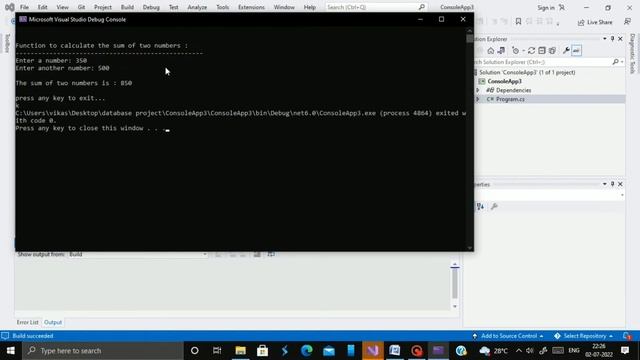
Task: Collapse All items in Solution Explorer
Action: [542, 51]
